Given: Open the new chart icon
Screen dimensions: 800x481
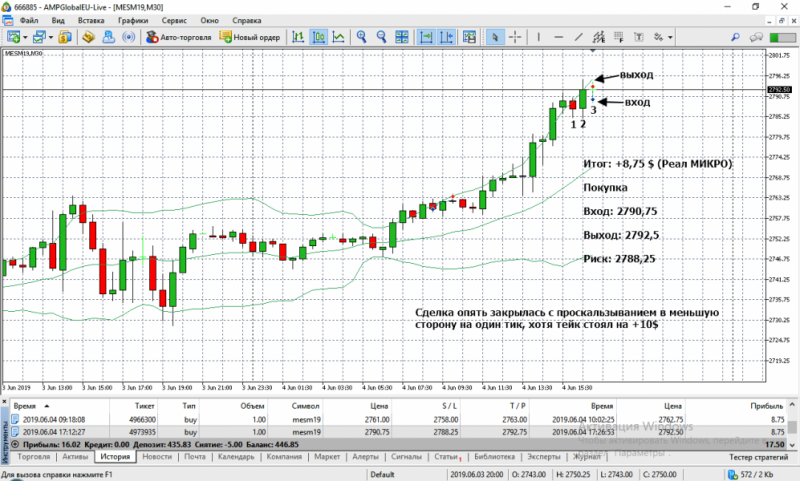Looking at the screenshot, I should tap(14, 37).
